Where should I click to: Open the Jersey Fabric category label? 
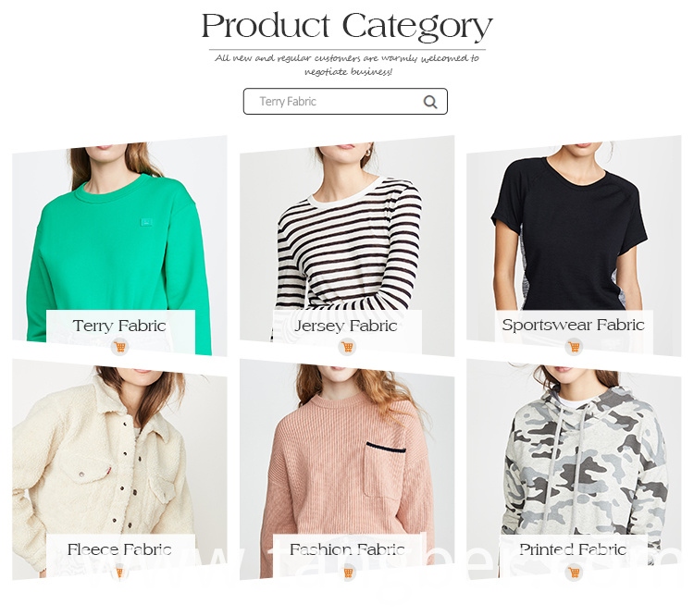tap(346, 326)
